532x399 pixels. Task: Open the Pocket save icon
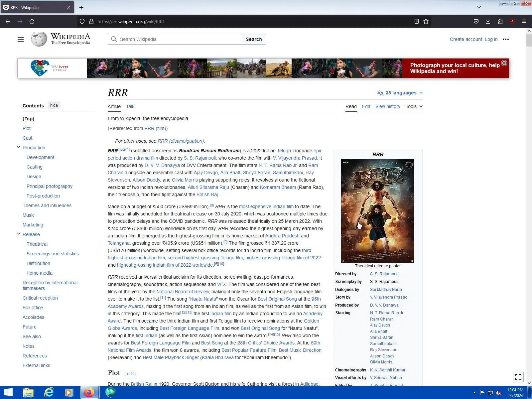[476, 22]
